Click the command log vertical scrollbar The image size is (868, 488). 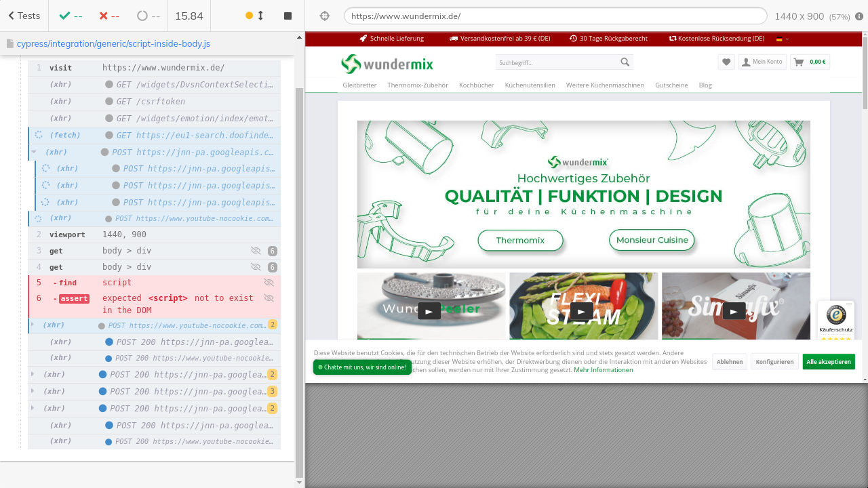(299, 271)
